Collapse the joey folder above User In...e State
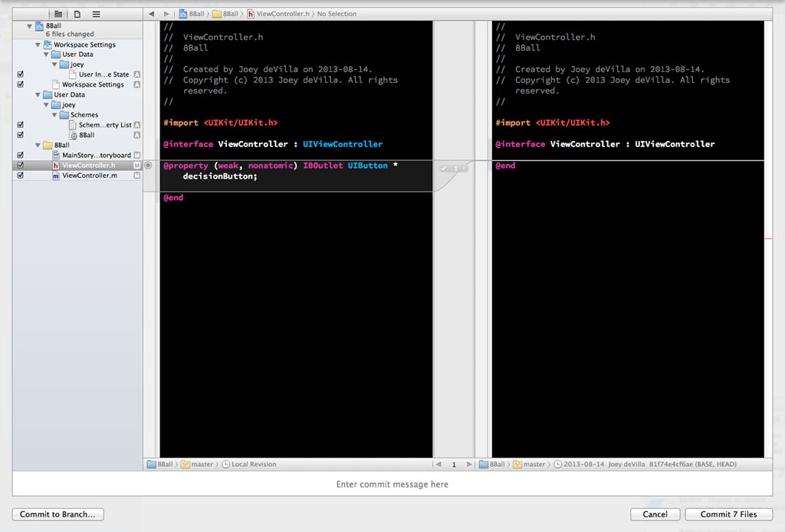This screenshot has height=532, width=785. 54,64
